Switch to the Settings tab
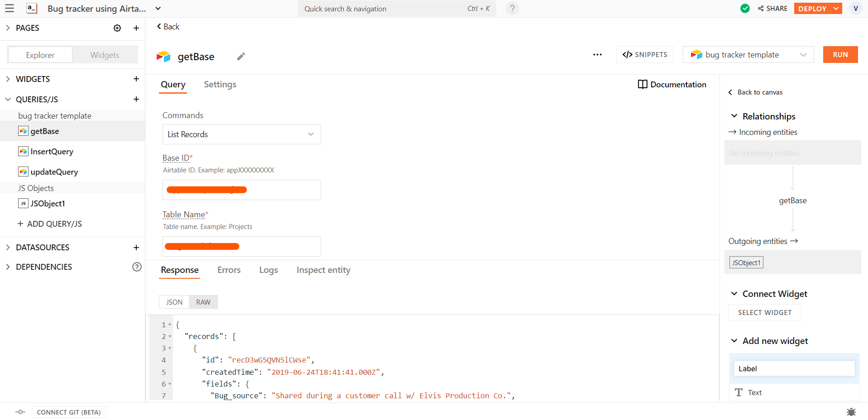Viewport: 868px width, 420px height. [x=220, y=85]
